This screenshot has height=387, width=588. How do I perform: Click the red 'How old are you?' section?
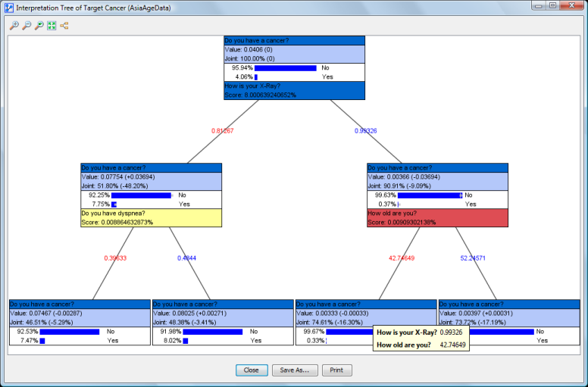(x=436, y=218)
